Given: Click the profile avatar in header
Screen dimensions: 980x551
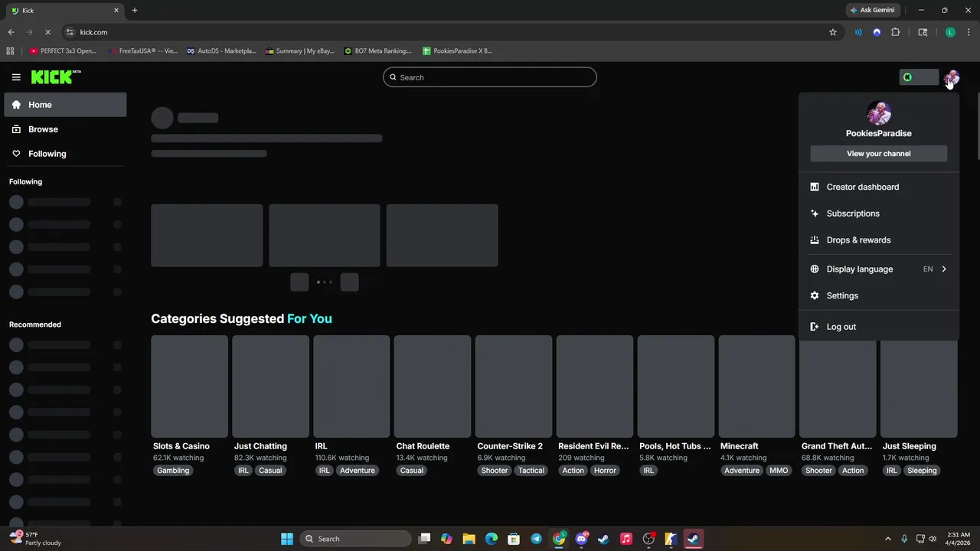Looking at the screenshot, I should click(952, 77).
